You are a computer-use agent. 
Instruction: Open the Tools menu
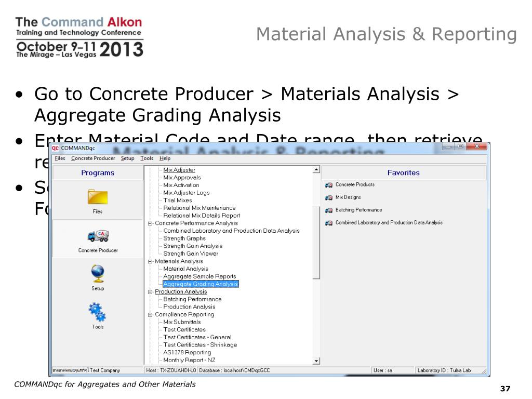(x=147, y=158)
